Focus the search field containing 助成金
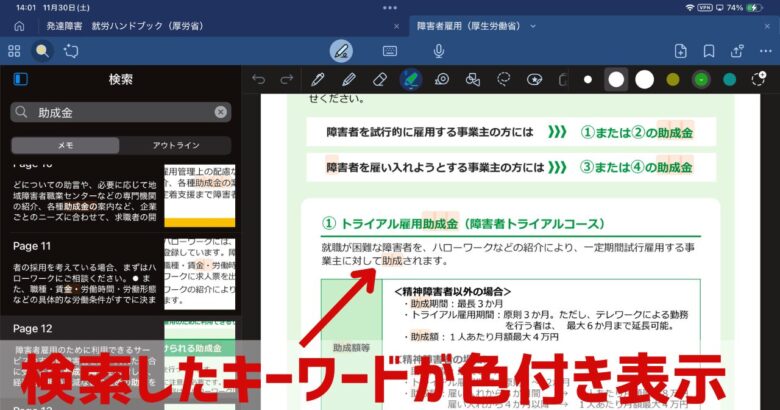780x410 pixels. point(120,112)
